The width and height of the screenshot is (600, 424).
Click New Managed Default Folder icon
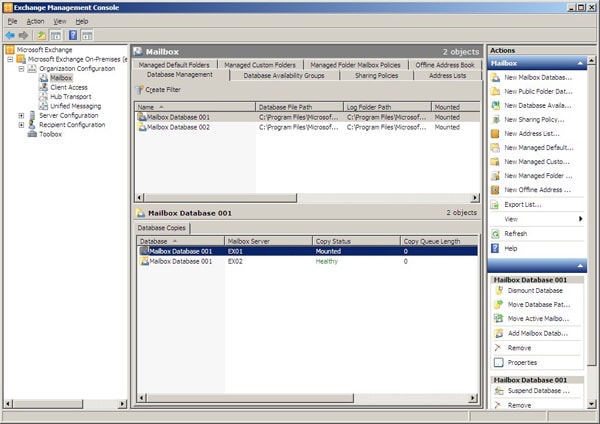click(x=495, y=148)
